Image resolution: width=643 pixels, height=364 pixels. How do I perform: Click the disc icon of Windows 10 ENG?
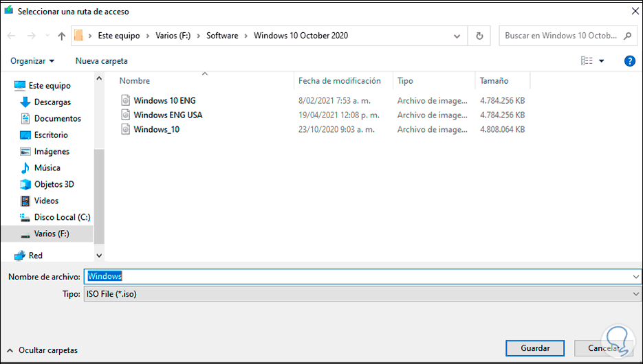pos(125,100)
